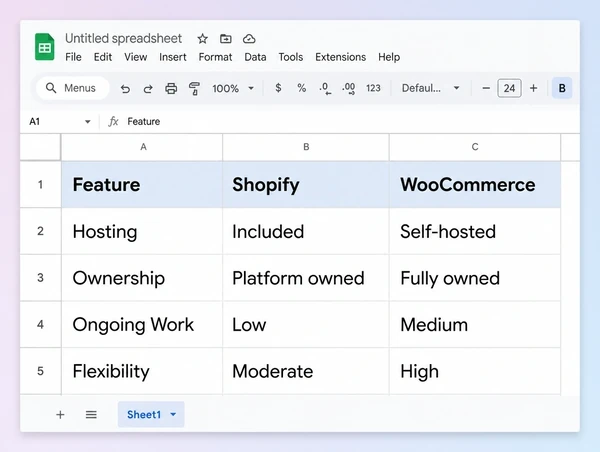The height and width of the screenshot is (452, 600).
Task: Format as percent
Action: click(302, 88)
